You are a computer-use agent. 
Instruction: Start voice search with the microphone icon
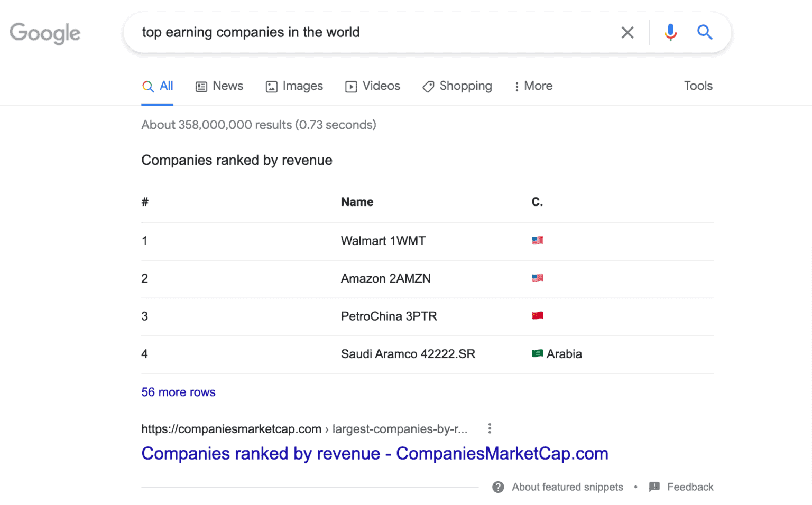pos(670,32)
